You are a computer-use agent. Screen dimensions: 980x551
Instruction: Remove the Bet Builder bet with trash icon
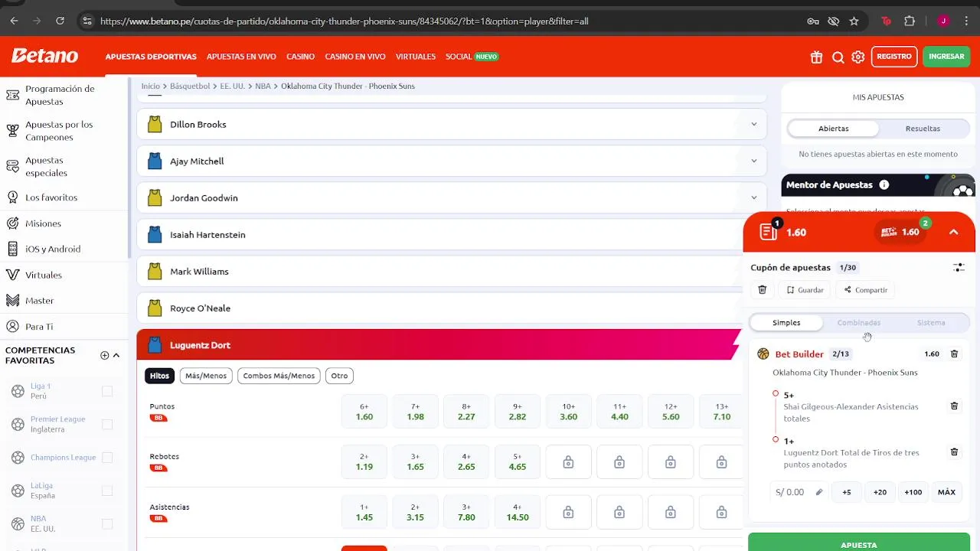tap(954, 354)
